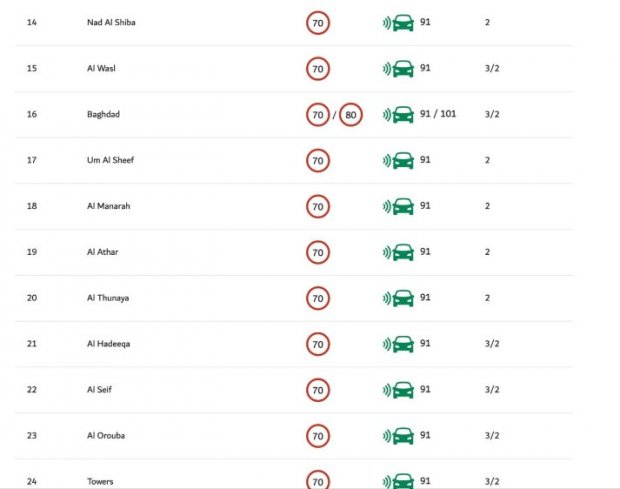Select the 70 speed sign in Al Athar row
This screenshot has height=489, width=620.
point(318,252)
